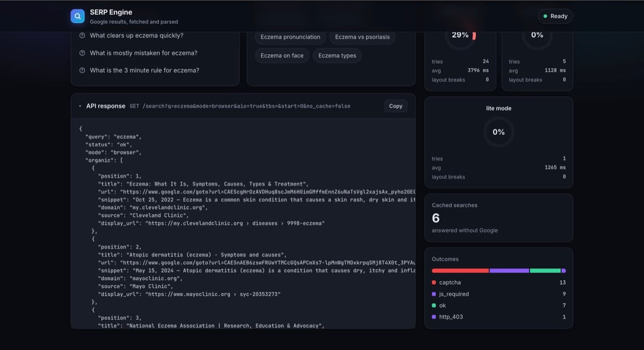Click the lite mode 0% ring gauge

[x=499, y=132]
